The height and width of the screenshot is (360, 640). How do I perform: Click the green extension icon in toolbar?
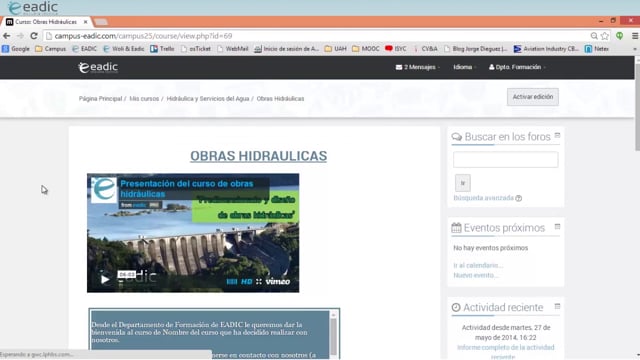coord(620,36)
